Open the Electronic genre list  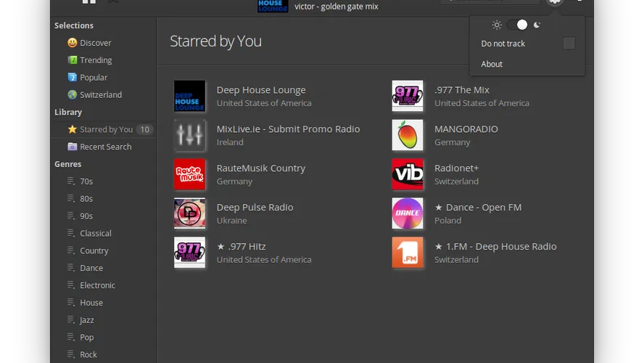click(97, 285)
